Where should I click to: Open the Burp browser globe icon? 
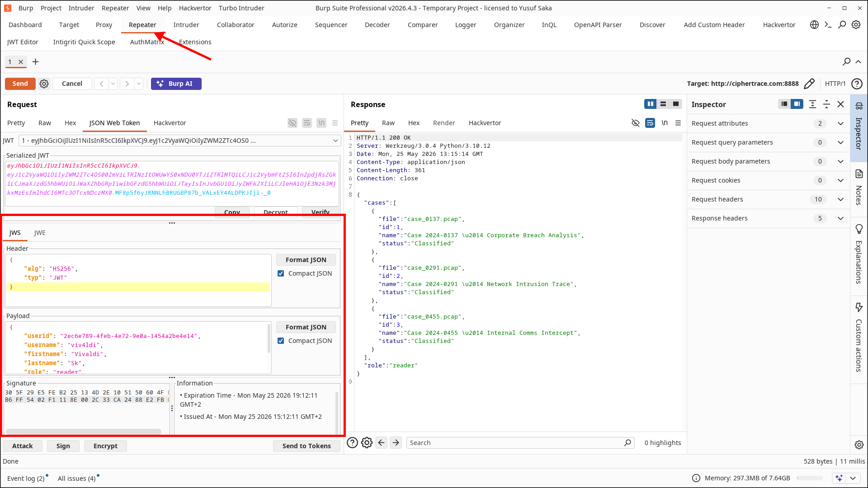click(814, 25)
